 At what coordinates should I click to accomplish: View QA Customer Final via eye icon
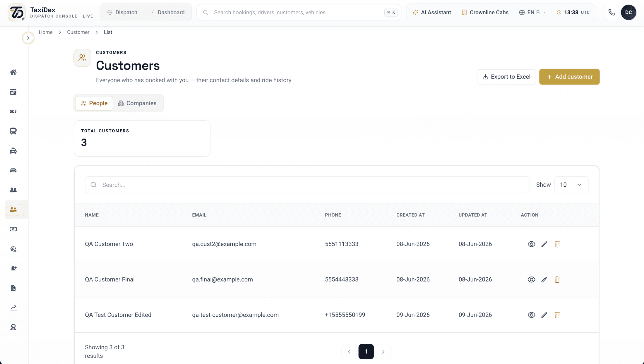click(x=531, y=279)
